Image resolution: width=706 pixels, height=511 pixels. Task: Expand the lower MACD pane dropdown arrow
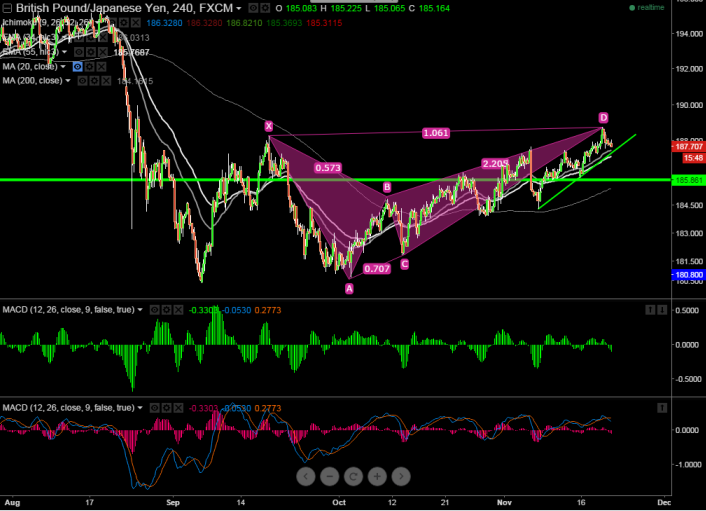140,408
